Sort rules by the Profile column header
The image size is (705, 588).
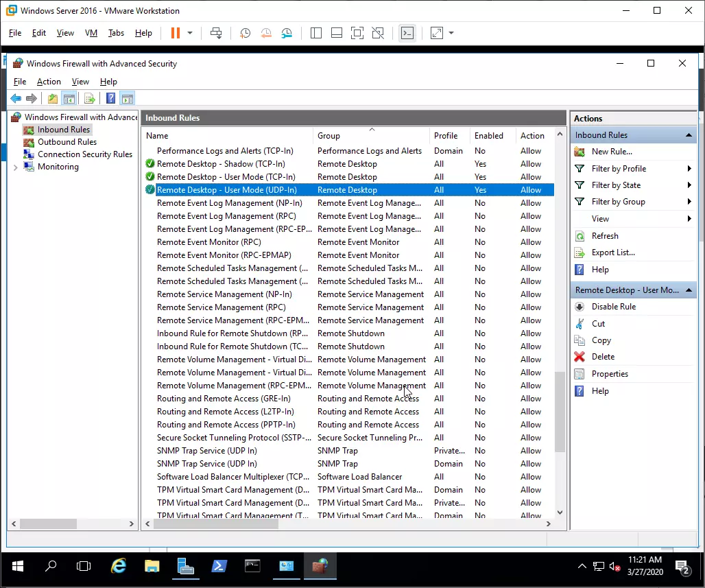[x=450, y=135]
